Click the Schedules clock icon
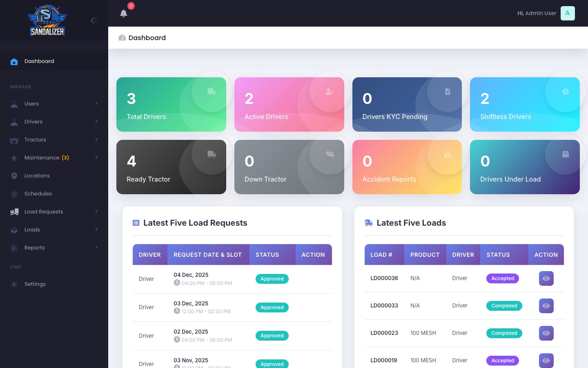The image size is (588, 368). click(x=14, y=194)
